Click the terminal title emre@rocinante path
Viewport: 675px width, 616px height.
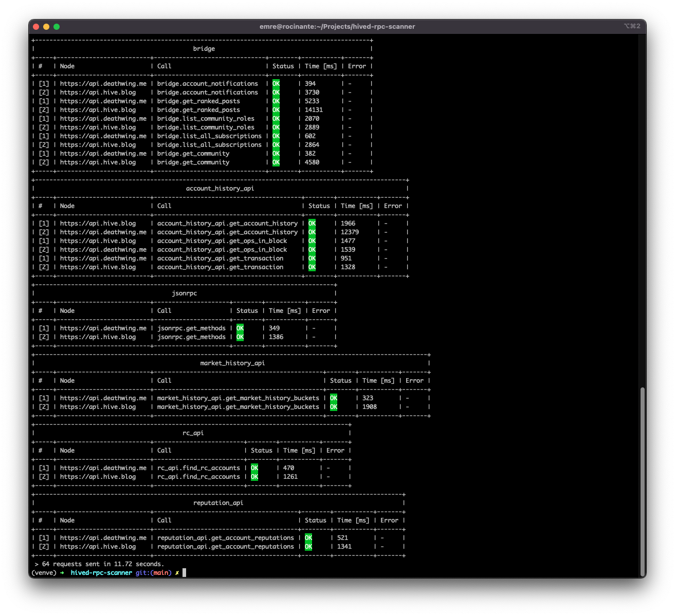click(x=337, y=27)
